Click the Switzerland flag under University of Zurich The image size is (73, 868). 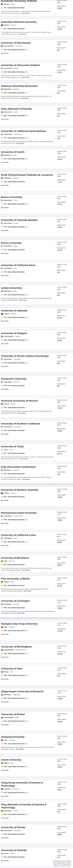(2, 155)
